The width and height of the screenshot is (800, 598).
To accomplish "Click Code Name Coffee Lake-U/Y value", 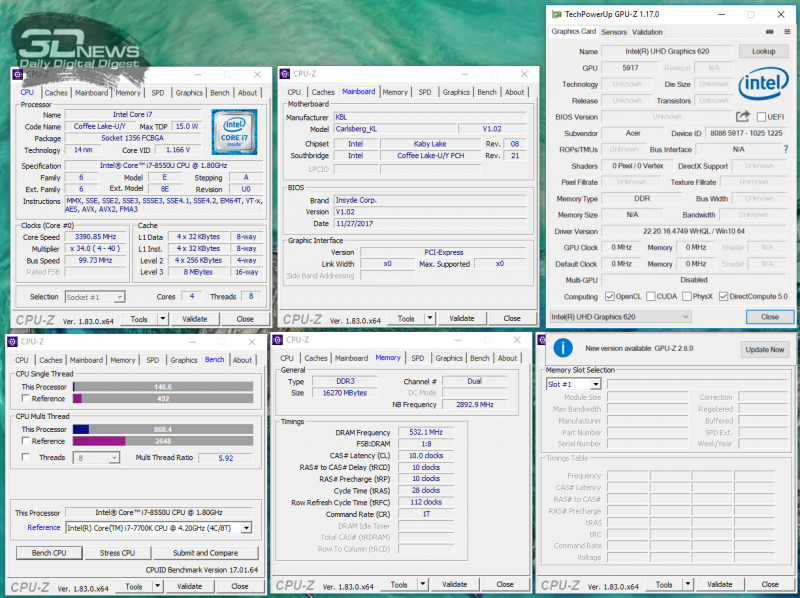I will [99, 126].
